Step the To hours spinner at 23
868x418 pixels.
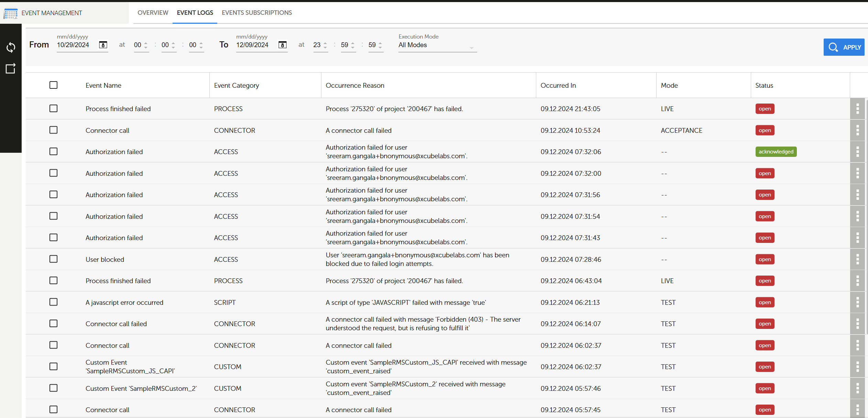coord(325,45)
